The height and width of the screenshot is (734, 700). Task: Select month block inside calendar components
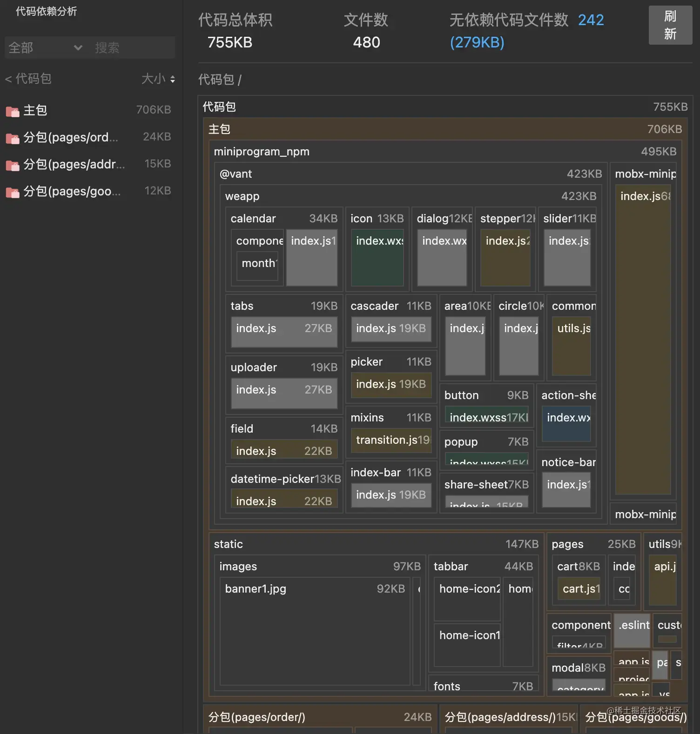tap(257, 267)
